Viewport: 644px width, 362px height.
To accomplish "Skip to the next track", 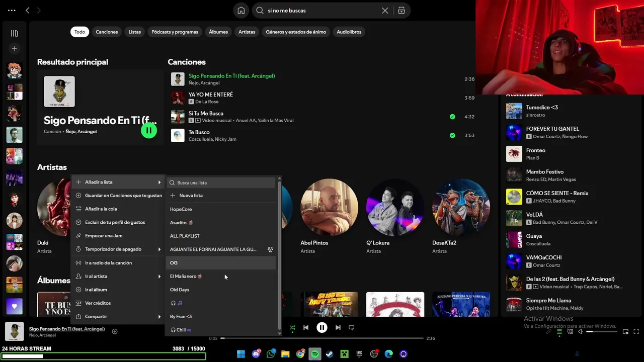I will click(x=338, y=327).
